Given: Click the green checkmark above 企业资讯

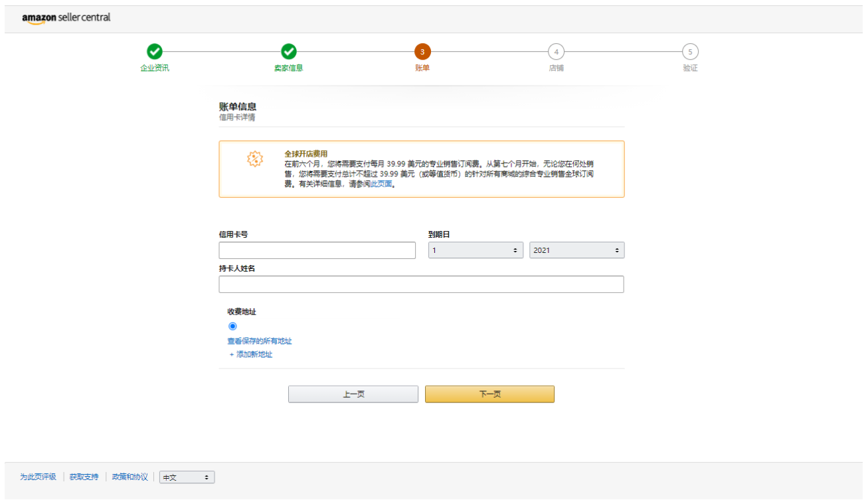Looking at the screenshot, I should (154, 51).
